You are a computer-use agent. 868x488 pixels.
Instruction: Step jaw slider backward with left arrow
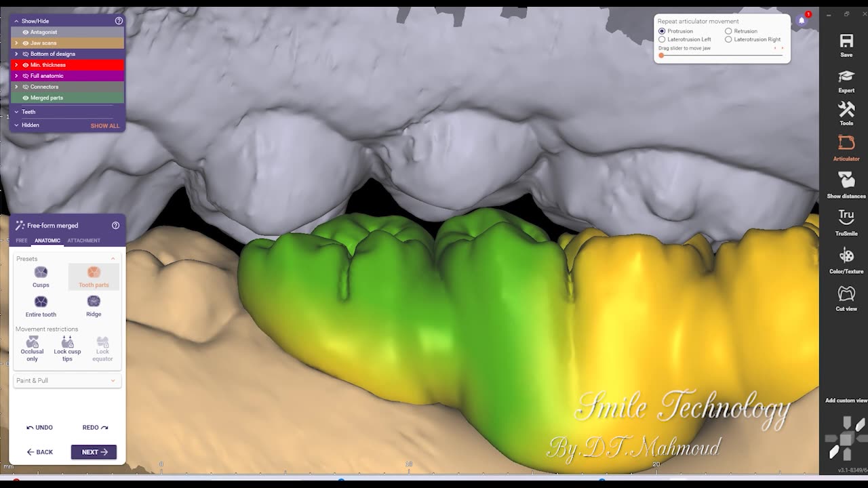pyautogui.click(x=775, y=48)
